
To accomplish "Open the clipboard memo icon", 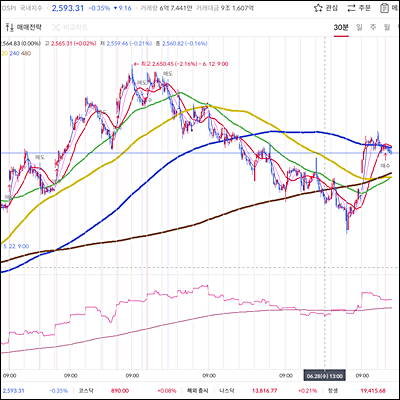I will point(385,8).
